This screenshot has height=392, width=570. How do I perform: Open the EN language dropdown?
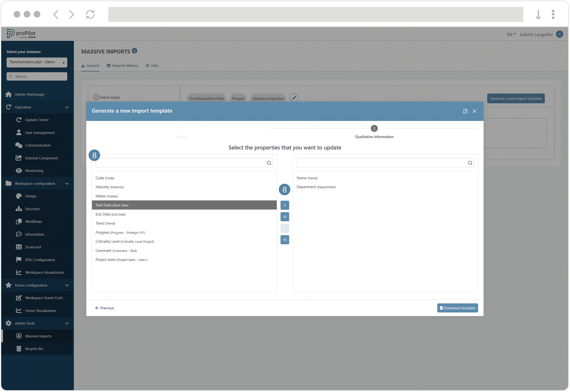[511, 35]
